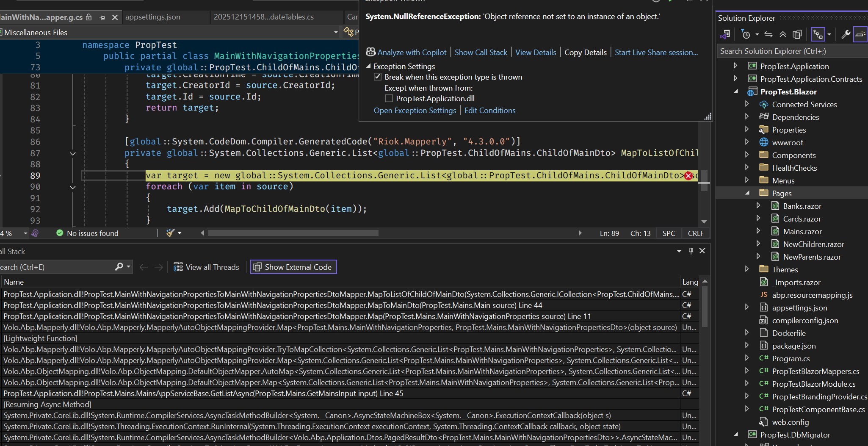Open the 202512151458...dateTables.cs tab
Viewport: 868px width, 446px height.
click(x=263, y=17)
